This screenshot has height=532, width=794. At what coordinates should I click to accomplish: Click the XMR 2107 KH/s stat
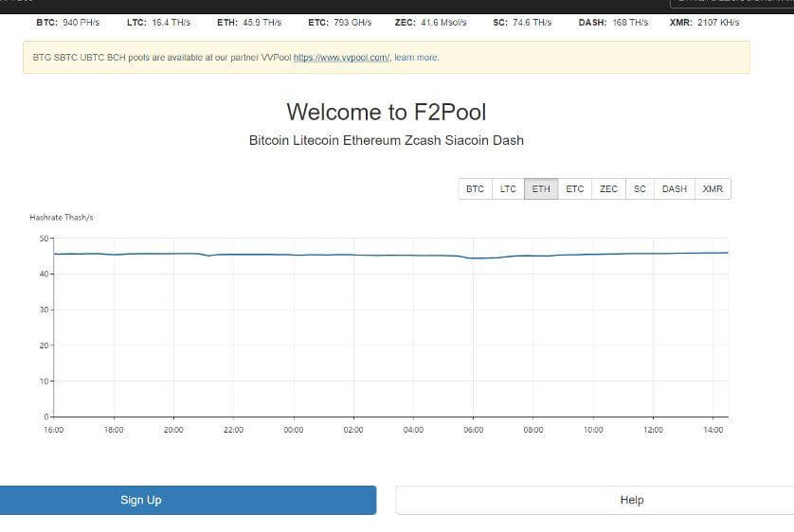click(x=704, y=23)
